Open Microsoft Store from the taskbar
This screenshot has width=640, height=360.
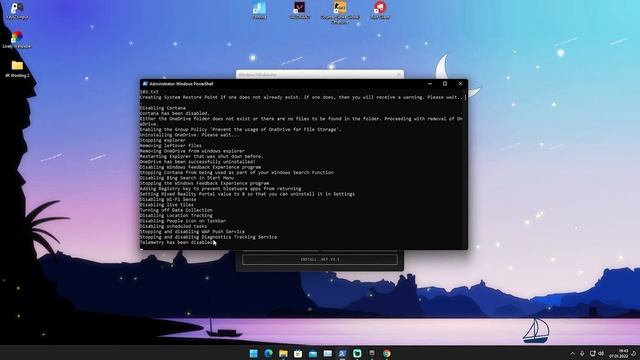pyautogui.click(x=298, y=353)
